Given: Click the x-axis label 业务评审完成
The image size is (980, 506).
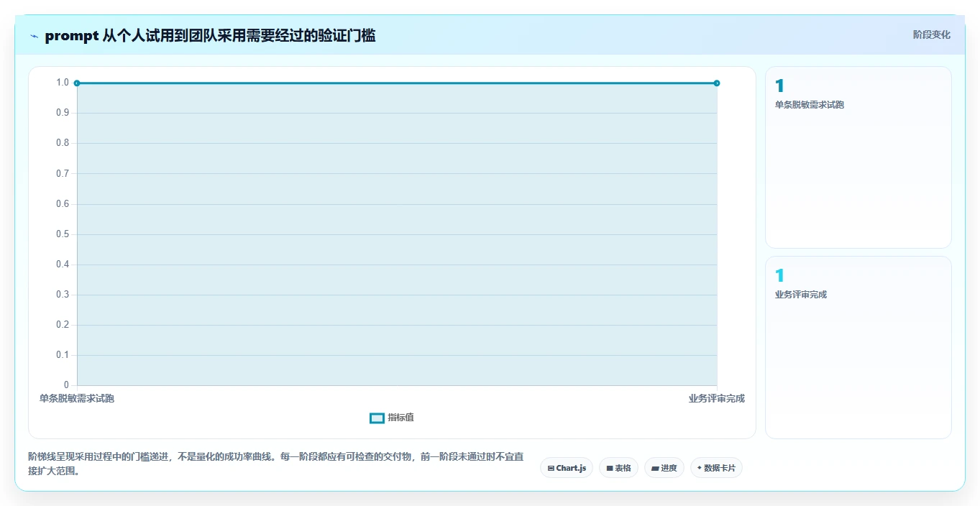Looking at the screenshot, I should coord(716,398).
